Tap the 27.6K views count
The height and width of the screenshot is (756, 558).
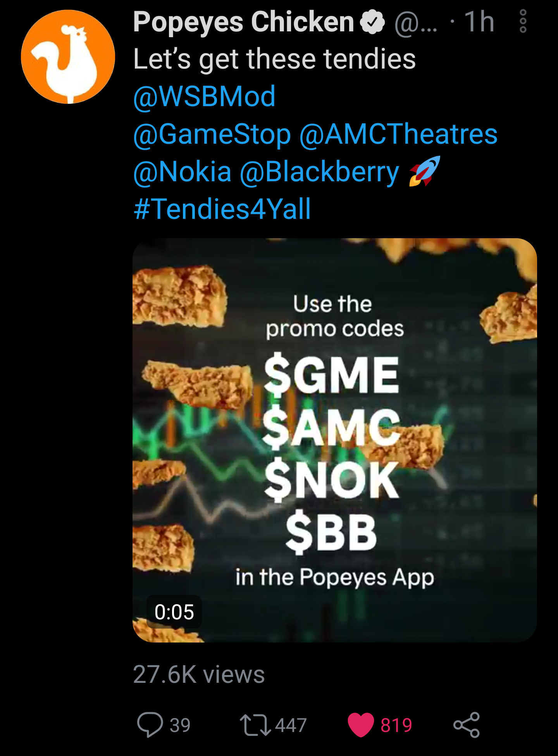click(199, 675)
